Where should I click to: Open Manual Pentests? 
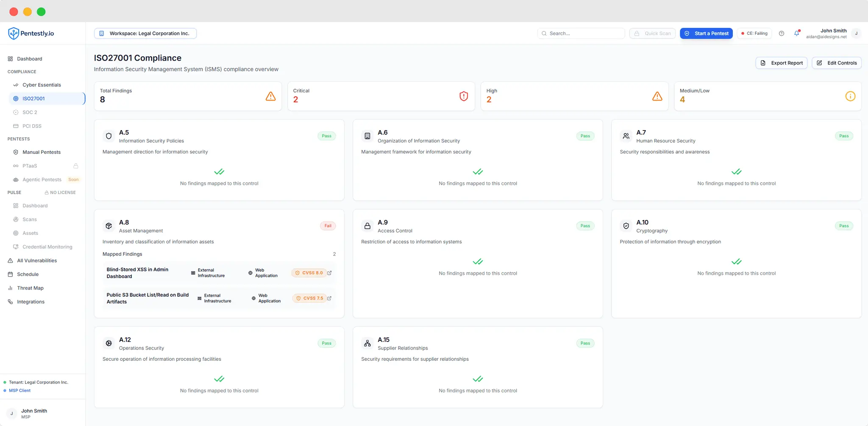[x=42, y=152]
